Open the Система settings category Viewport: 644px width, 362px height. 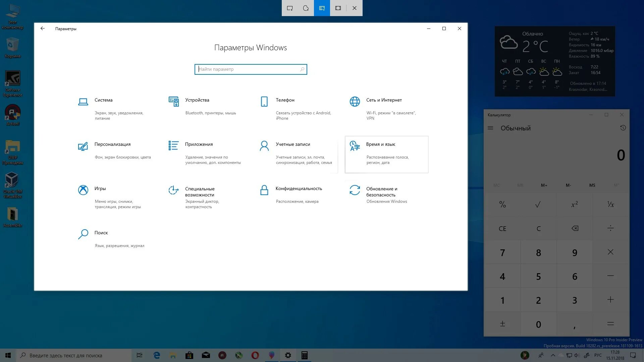pyautogui.click(x=103, y=100)
